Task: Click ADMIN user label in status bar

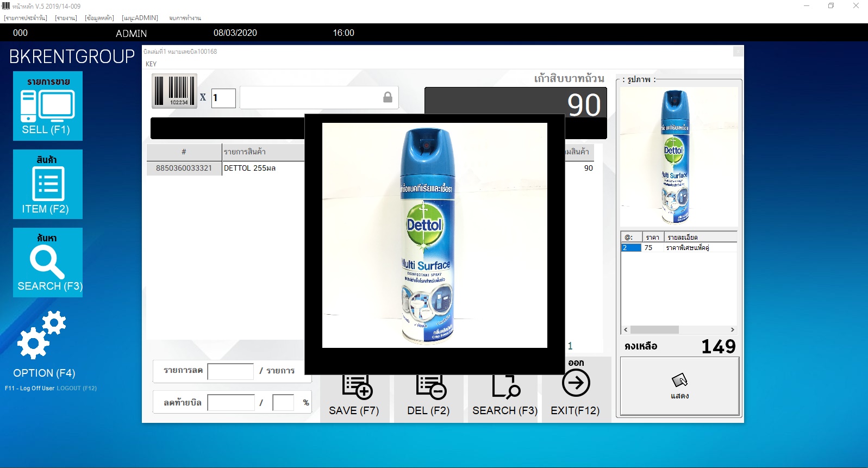Action: 131,33
